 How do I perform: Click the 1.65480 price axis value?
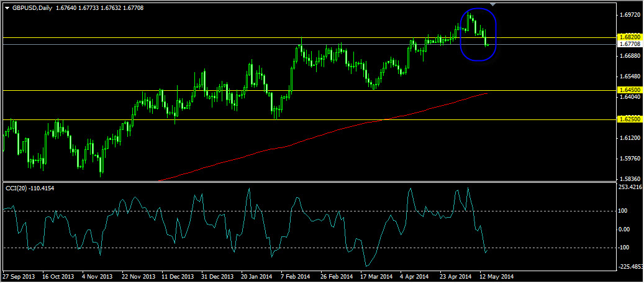tap(631, 76)
